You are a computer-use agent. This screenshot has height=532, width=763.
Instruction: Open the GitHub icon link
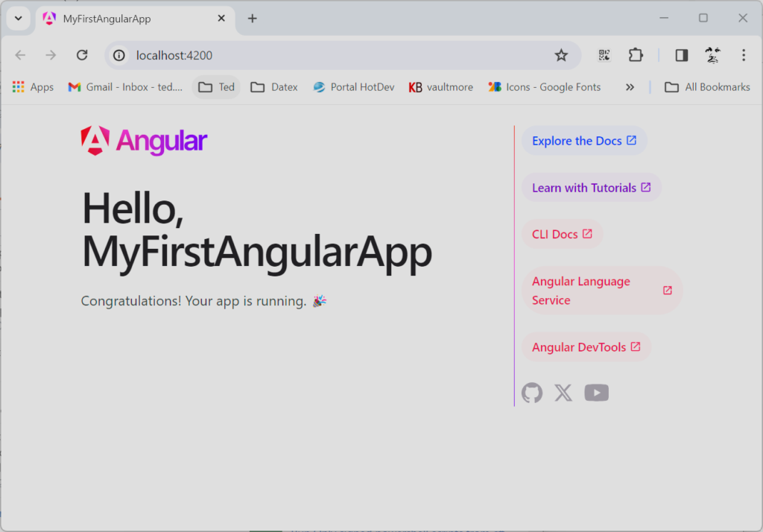532,393
